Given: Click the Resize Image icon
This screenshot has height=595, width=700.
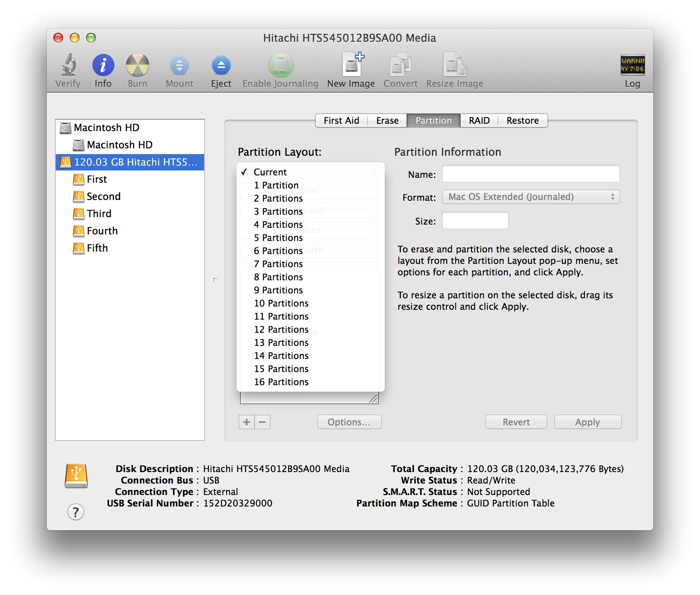Looking at the screenshot, I should pos(454,64).
